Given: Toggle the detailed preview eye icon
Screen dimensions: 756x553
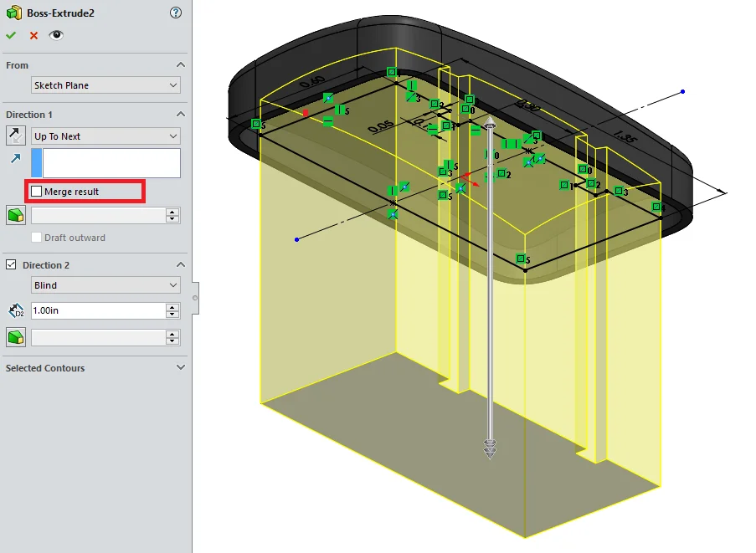Looking at the screenshot, I should [56, 35].
